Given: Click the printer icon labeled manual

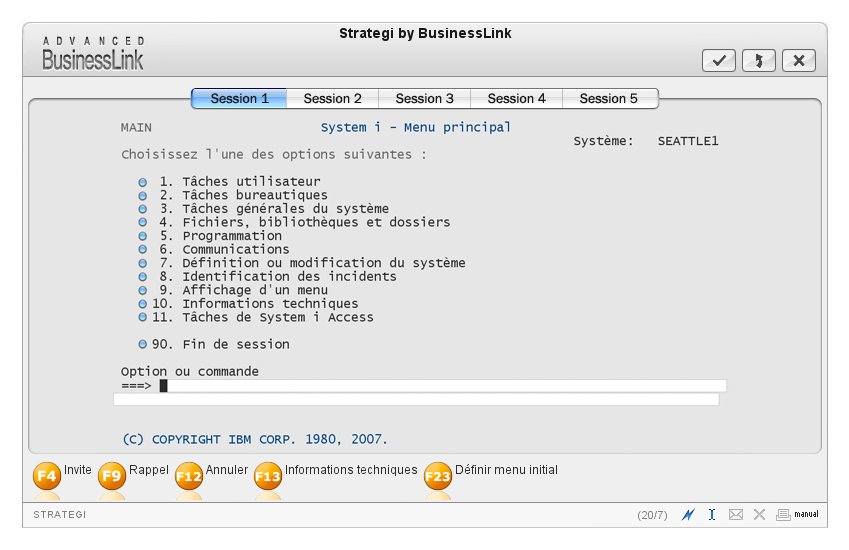Looking at the screenshot, I should (x=784, y=515).
